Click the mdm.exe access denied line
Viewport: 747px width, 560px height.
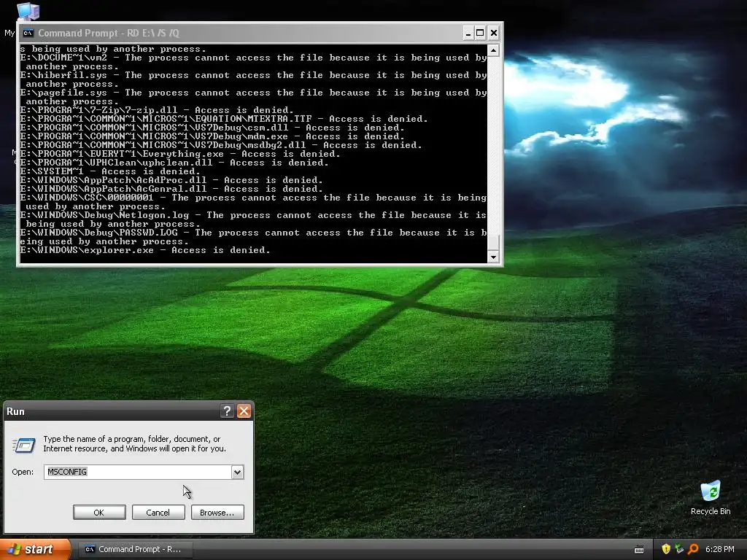click(x=212, y=136)
